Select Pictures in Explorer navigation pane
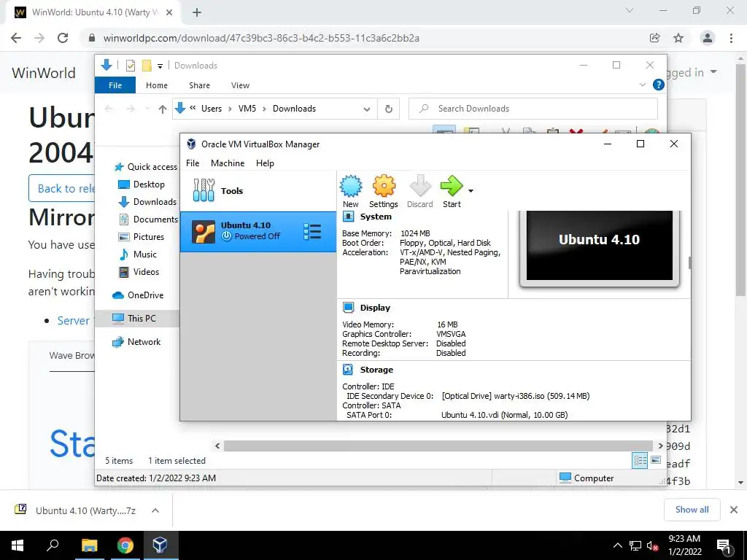The width and height of the screenshot is (747, 560). tap(141, 237)
